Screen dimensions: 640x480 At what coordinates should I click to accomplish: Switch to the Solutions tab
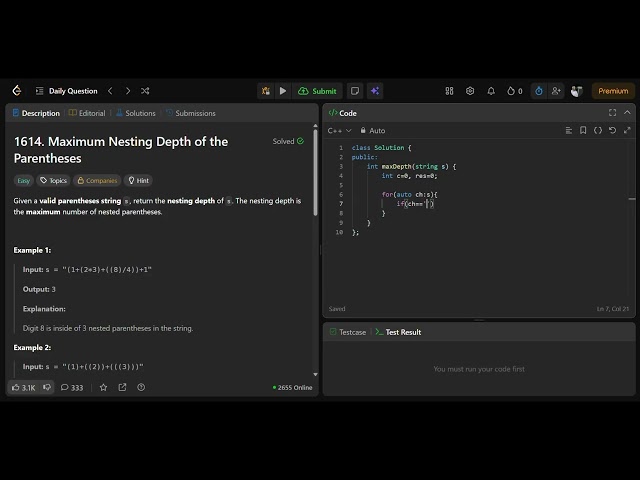click(136, 113)
